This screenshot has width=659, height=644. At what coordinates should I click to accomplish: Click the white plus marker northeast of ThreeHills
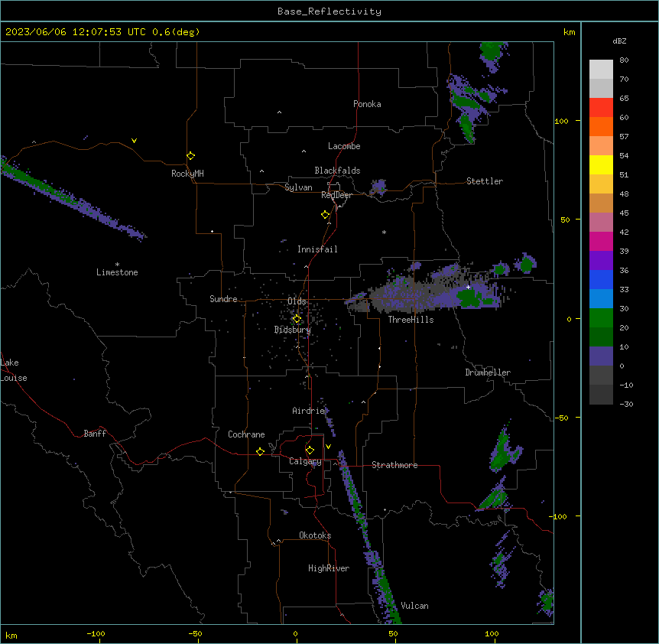click(468, 287)
